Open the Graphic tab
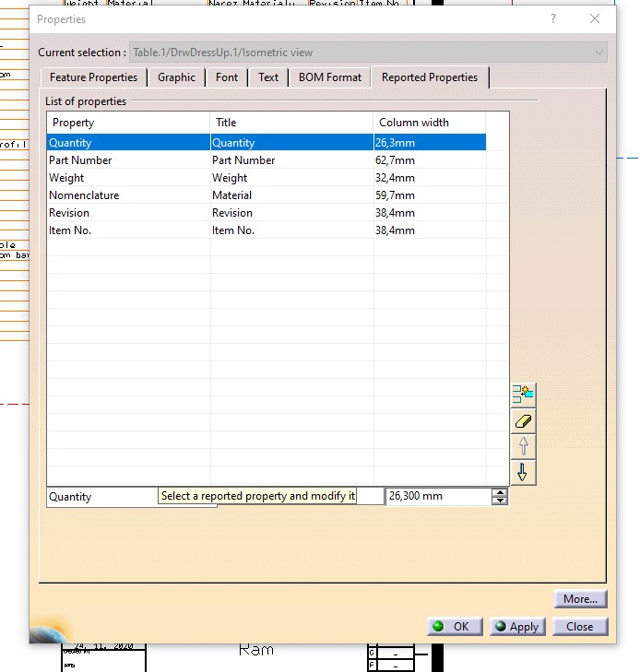This screenshot has height=672, width=640. click(176, 77)
